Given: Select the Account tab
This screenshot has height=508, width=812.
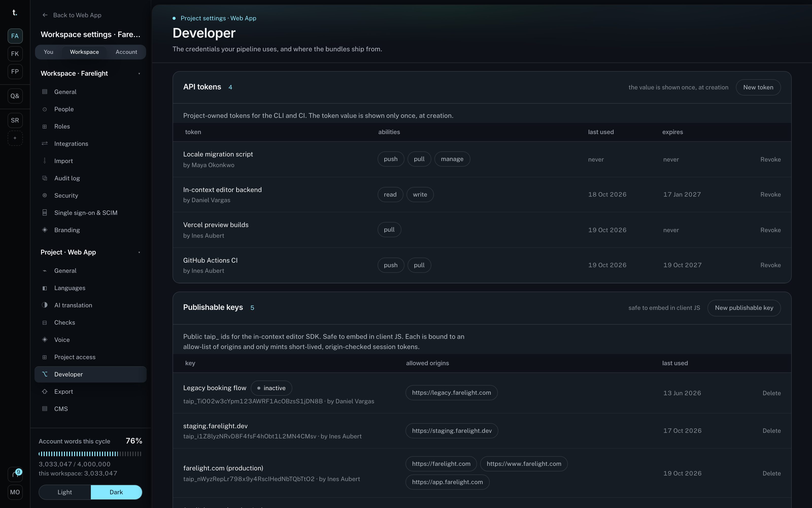Looking at the screenshot, I should pos(127,52).
